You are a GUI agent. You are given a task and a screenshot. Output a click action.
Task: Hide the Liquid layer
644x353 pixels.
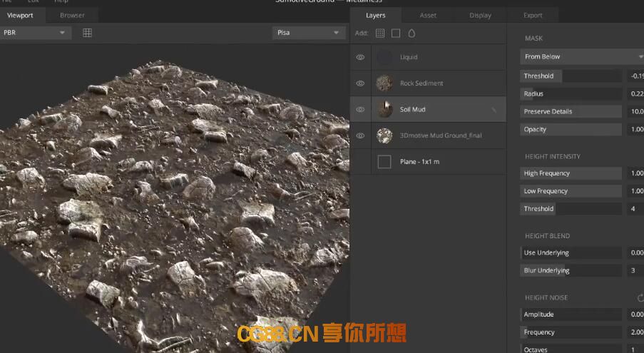(360, 57)
